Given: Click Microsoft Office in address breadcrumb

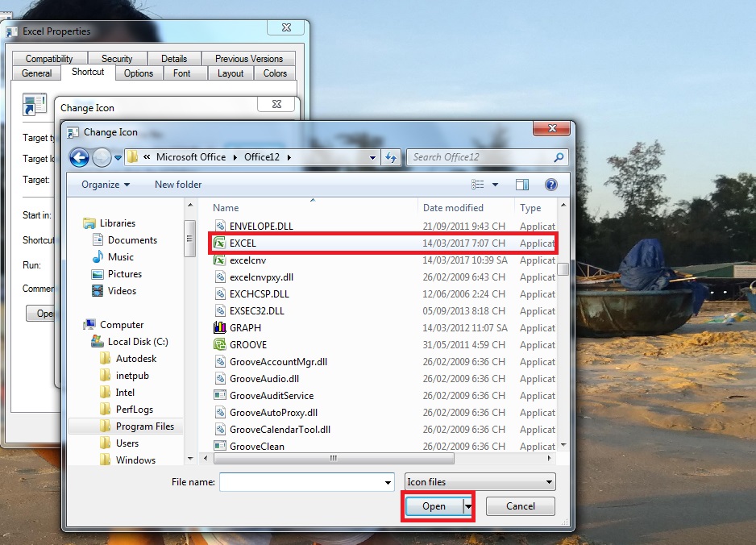Looking at the screenshot, I should click(x=191, y=157).
